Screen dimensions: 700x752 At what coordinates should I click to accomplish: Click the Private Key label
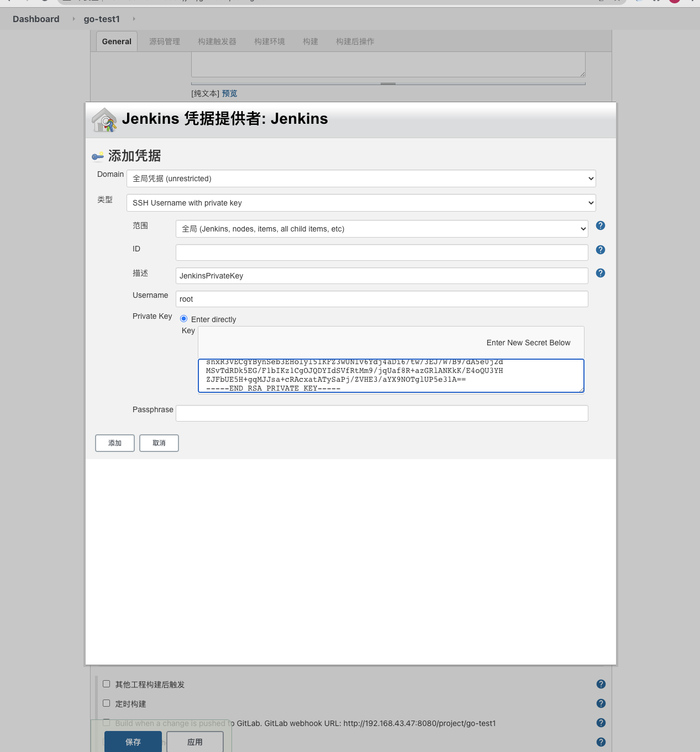152,316
